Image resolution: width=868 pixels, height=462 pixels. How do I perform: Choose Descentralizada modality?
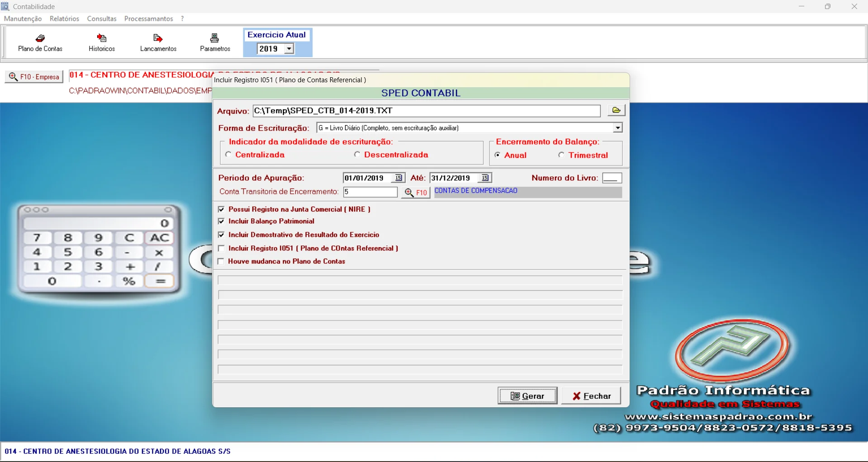click(357, 155)
